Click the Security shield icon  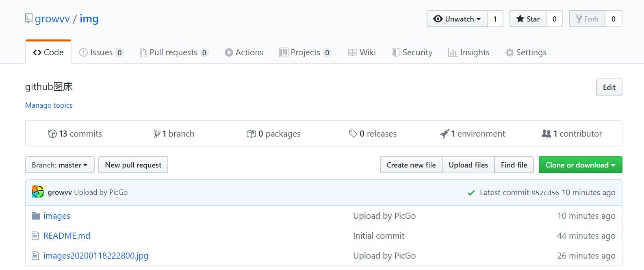tap(395, 52)
